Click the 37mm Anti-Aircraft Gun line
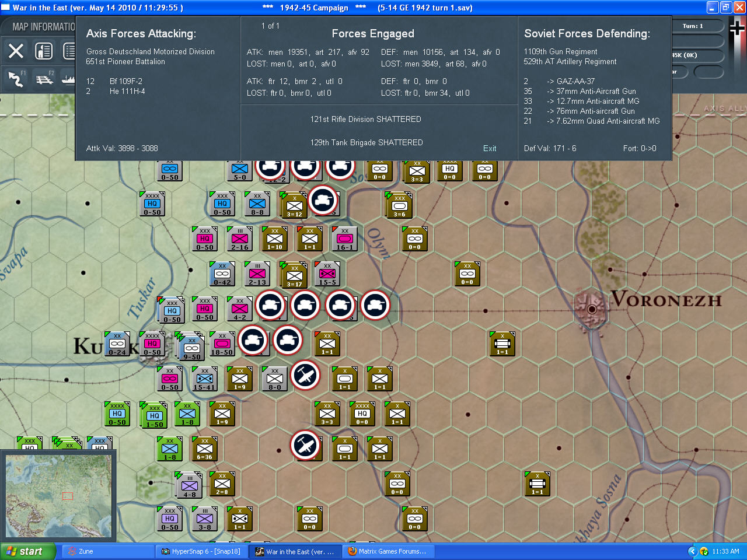Screen dimensions: 747x560 (580, 91)
